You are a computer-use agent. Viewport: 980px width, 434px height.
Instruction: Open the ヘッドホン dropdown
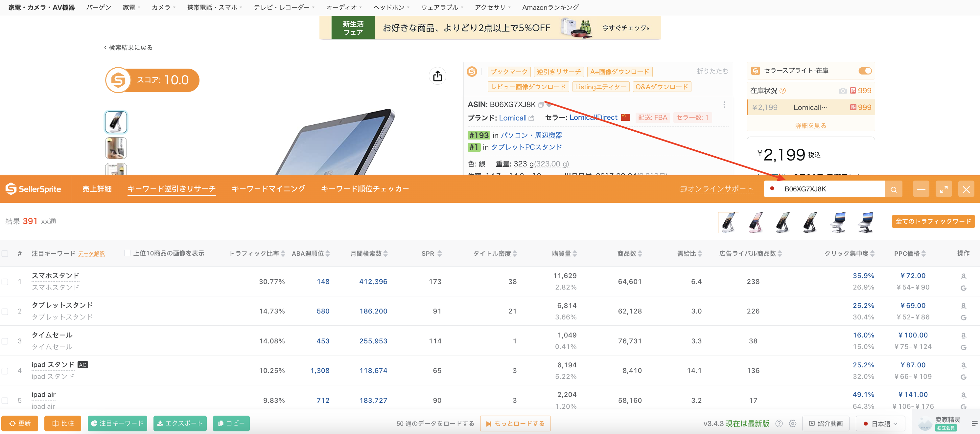[391, 7]
